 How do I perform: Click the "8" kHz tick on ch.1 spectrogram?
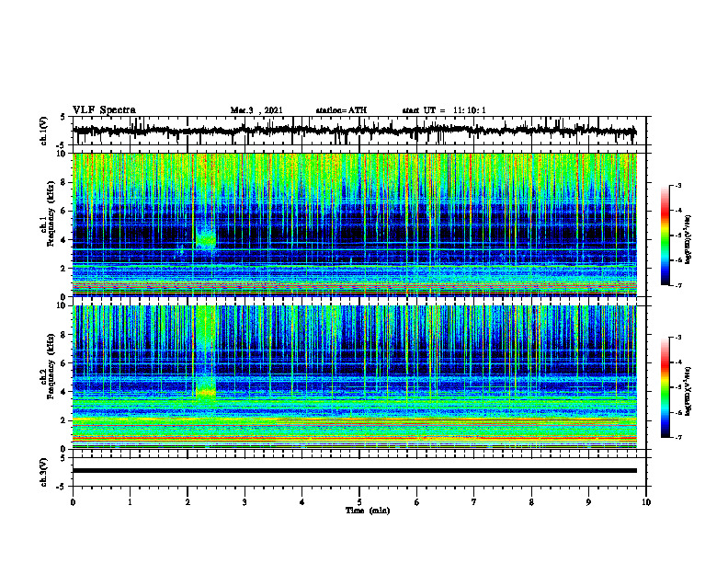pyautogui.click(x=64, y=182)
